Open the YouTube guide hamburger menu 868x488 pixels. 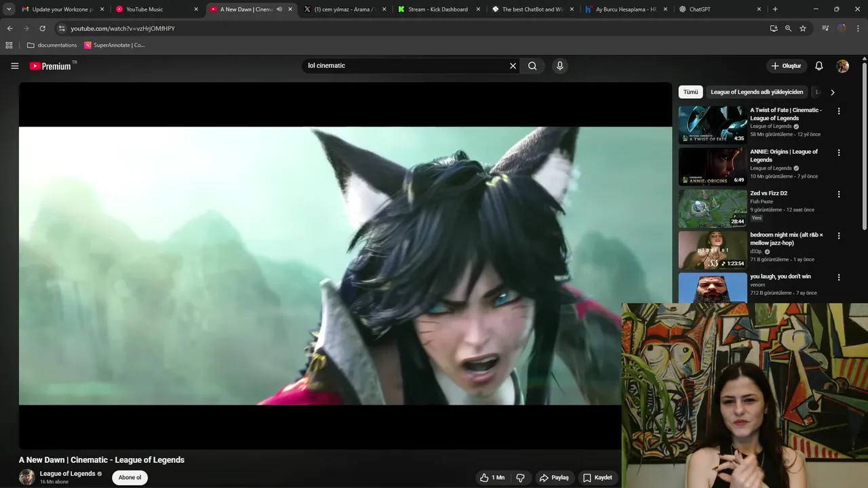[x=14, y=66]
